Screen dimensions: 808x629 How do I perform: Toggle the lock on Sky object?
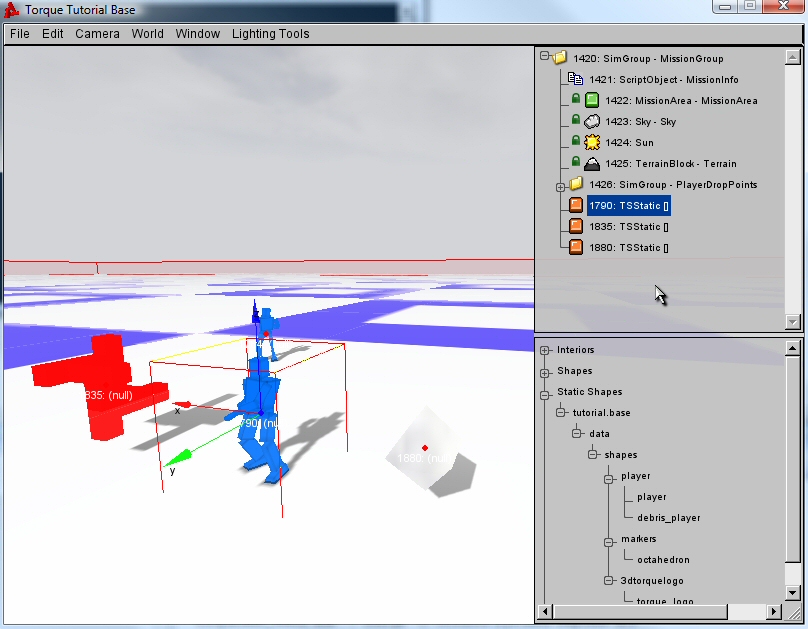click(576, 122)
